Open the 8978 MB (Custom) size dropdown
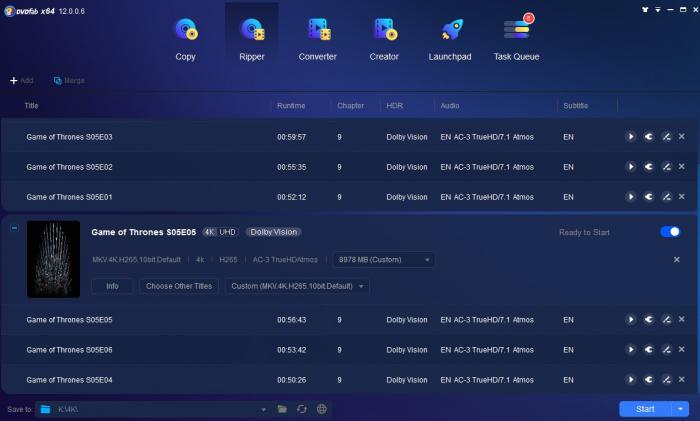Image resolution: width=700 pixels, height=421 pixels. 383,259
